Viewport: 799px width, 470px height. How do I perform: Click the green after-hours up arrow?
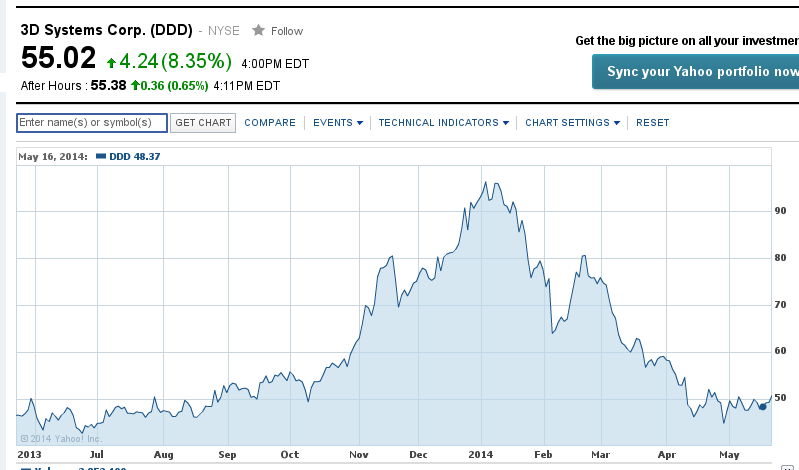135,85
